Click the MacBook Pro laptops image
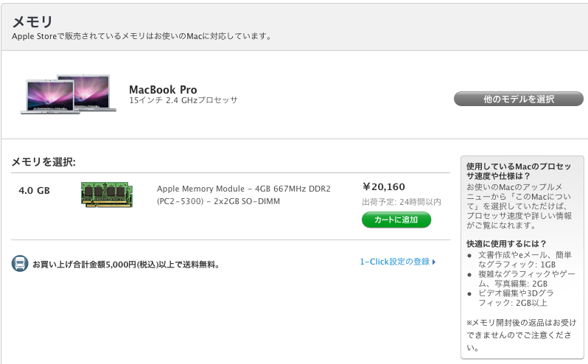This screenshot has height=364, width=588. point(69,94)
